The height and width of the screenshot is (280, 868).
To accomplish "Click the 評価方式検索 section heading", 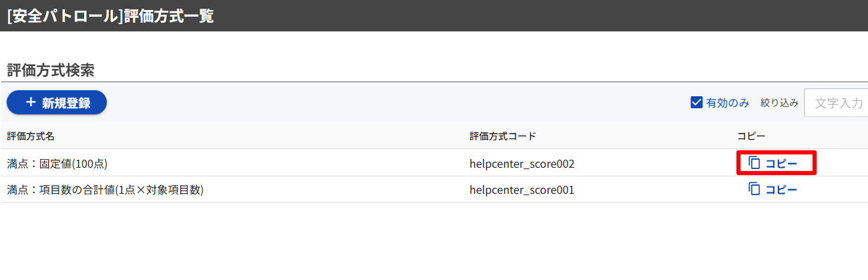I will (51, 69).
